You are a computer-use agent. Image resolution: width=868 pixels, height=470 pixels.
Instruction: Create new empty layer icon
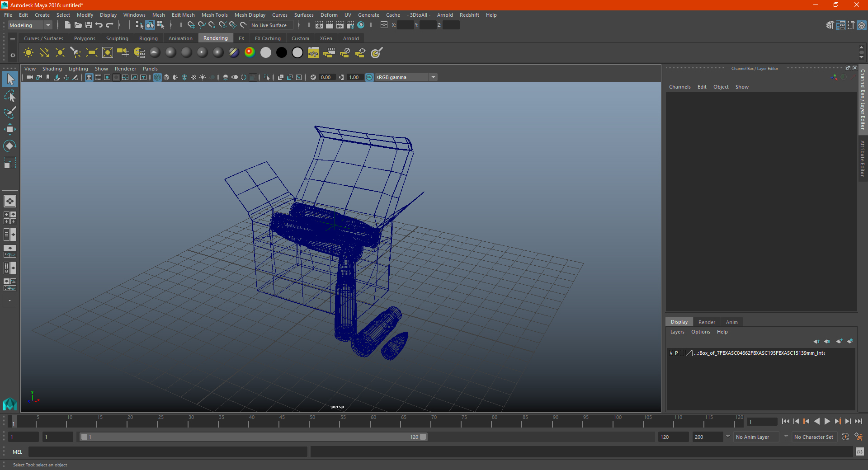point(840,341)
